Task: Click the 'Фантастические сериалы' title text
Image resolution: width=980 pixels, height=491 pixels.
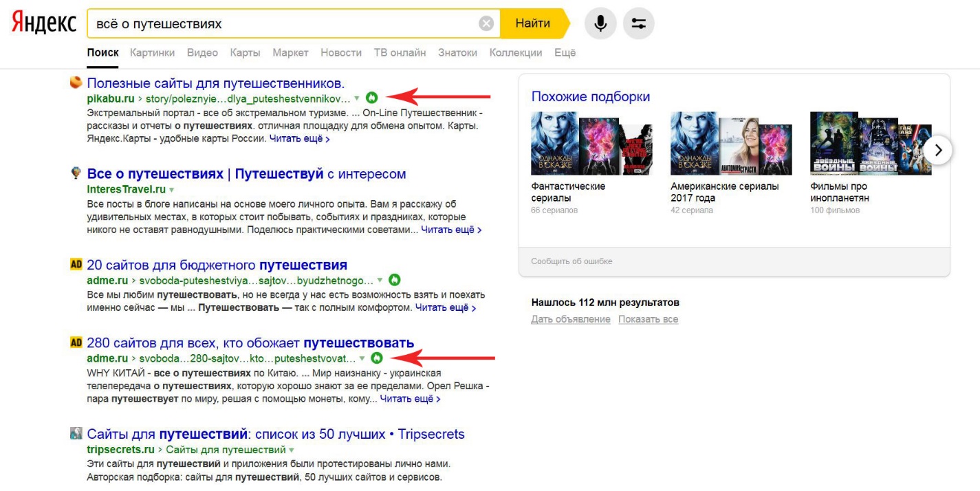Action: (x=568, y=192)
